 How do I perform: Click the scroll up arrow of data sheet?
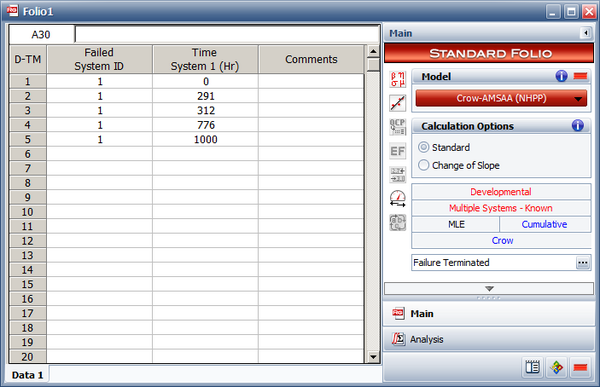(x=373, y=51)
